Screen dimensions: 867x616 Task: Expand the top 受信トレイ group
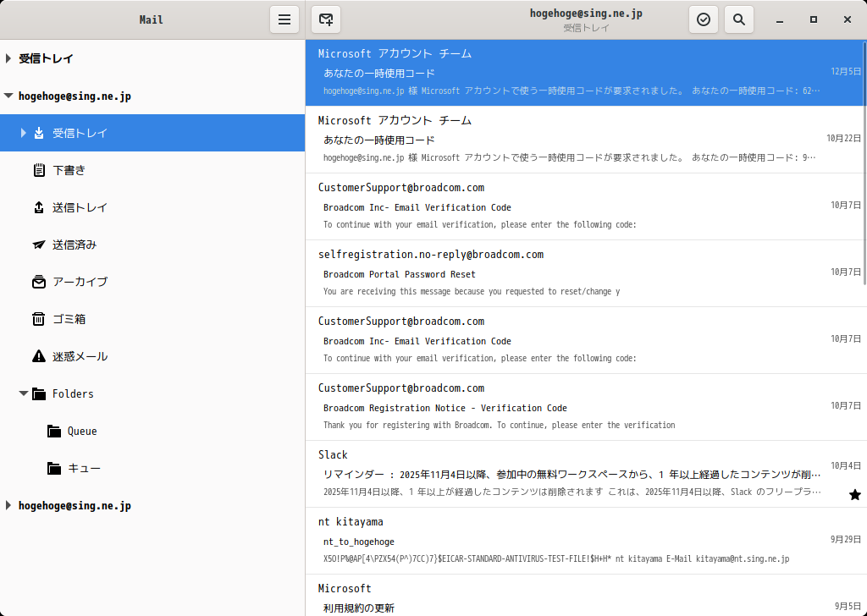click(8, 58)
